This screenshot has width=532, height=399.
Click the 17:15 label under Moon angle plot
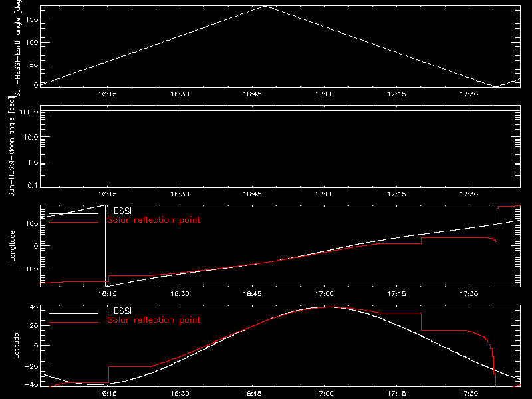click(x=396, y=194)
